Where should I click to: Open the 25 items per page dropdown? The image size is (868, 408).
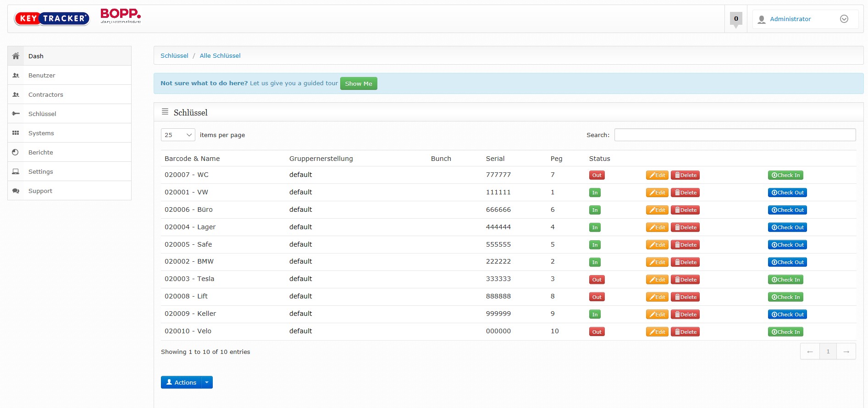178,135
